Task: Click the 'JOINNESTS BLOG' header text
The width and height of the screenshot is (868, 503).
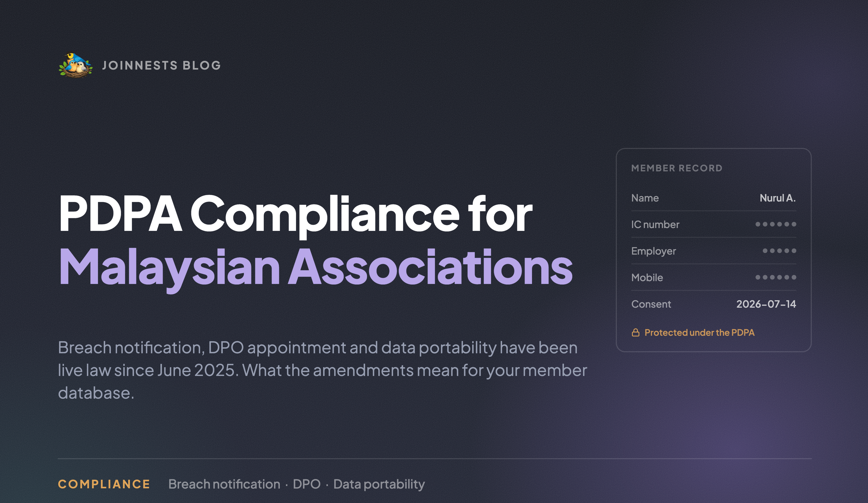Action: click(x=161, y=65)
